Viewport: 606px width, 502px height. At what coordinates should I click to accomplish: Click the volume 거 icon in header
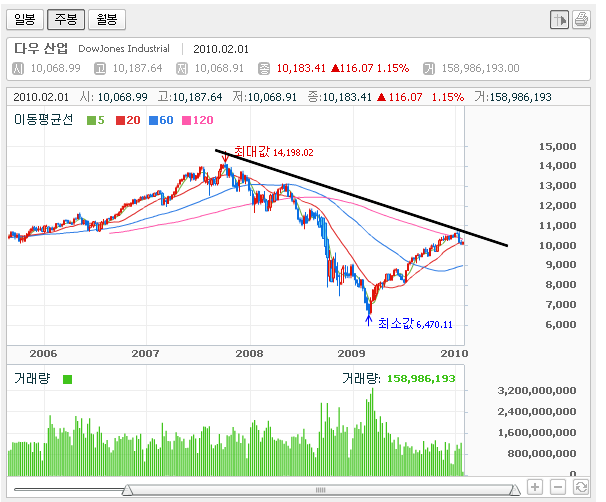429,69
